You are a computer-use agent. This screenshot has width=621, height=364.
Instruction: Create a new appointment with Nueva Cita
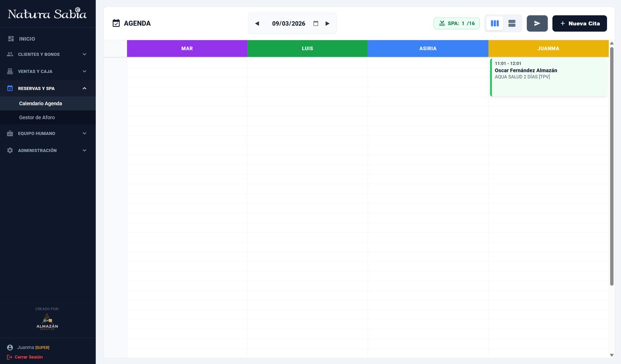(579, 24)
